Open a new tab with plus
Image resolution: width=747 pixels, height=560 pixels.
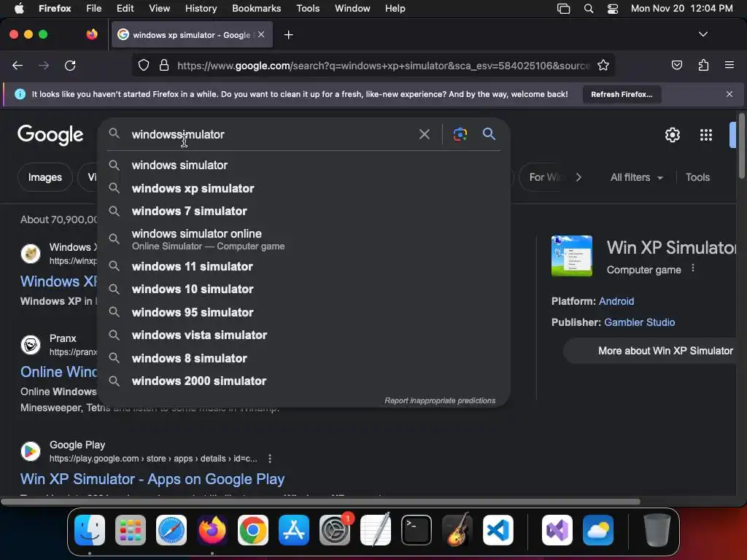(x=288, y=35)
